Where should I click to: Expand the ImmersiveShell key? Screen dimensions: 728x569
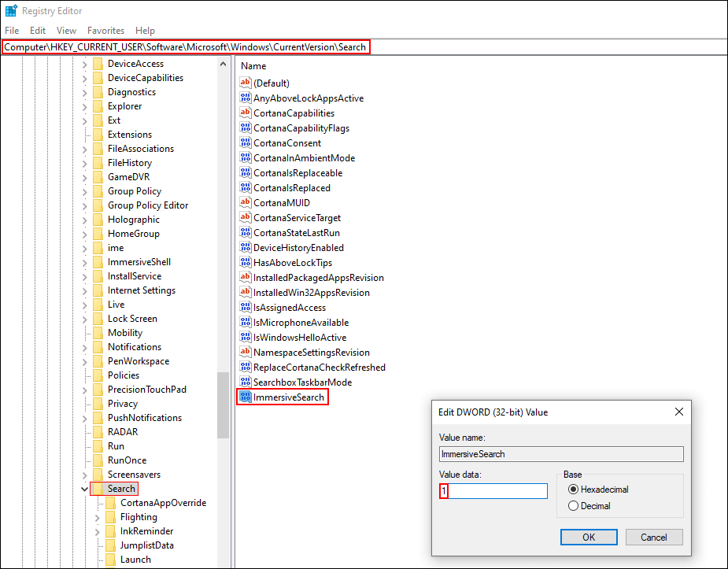click(x=84, y=262)
